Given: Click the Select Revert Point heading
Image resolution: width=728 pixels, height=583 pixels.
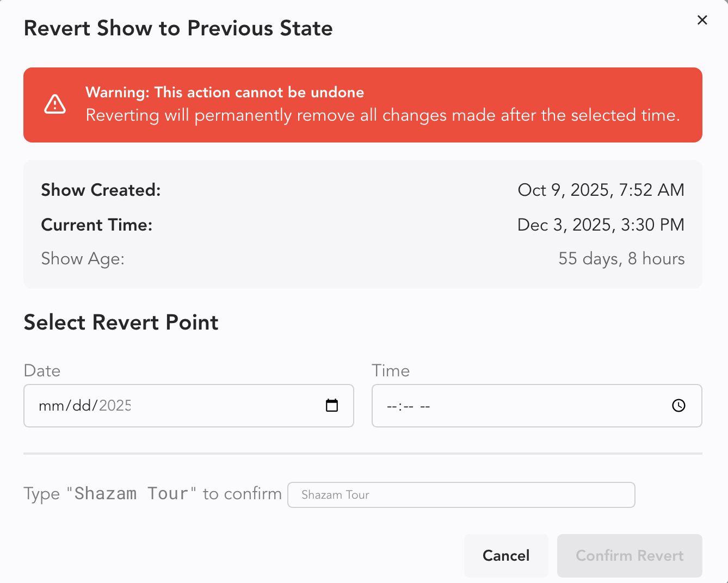Looking at the screenshot, I should coord(121,322).
